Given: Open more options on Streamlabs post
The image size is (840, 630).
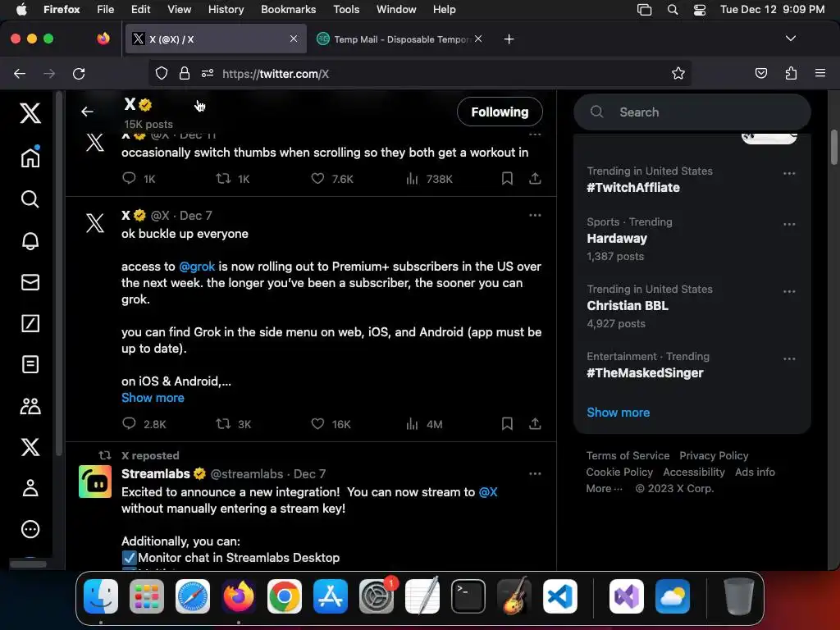Looking at the screenshot, I should pos(535,473).
